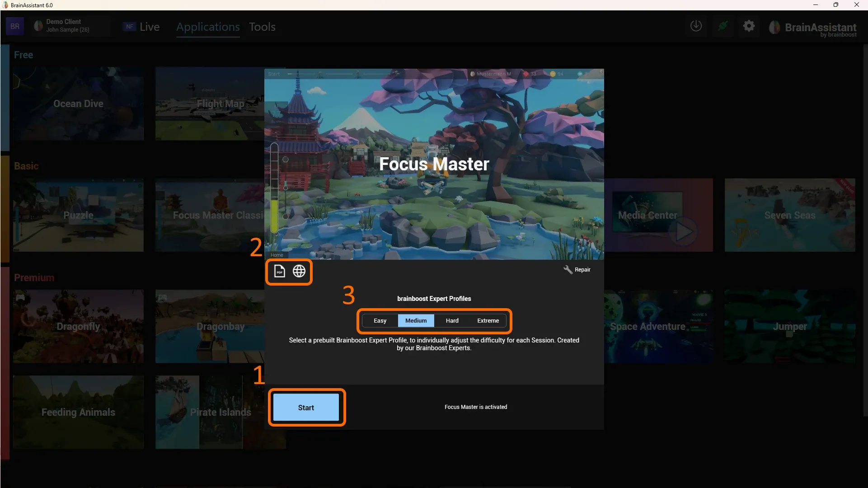Click the Repair wrench icon
The width and height of the screenshot is (868, 488).
pos(568,270)
